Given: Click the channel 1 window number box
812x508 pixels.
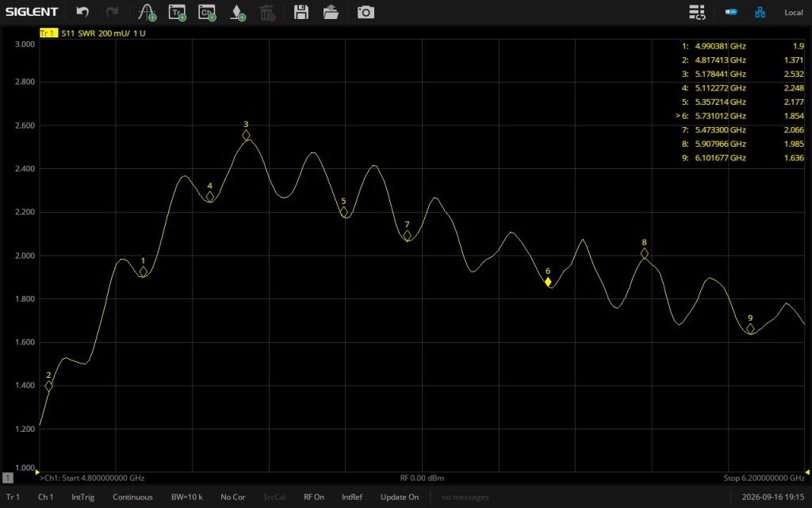Looking at the screenshot, I should (x=8, y=478).
